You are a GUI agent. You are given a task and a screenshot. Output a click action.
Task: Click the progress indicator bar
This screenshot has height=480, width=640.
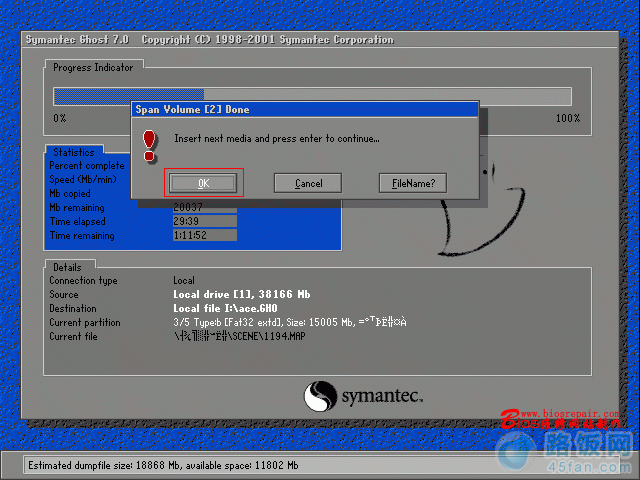click(312, 96)
